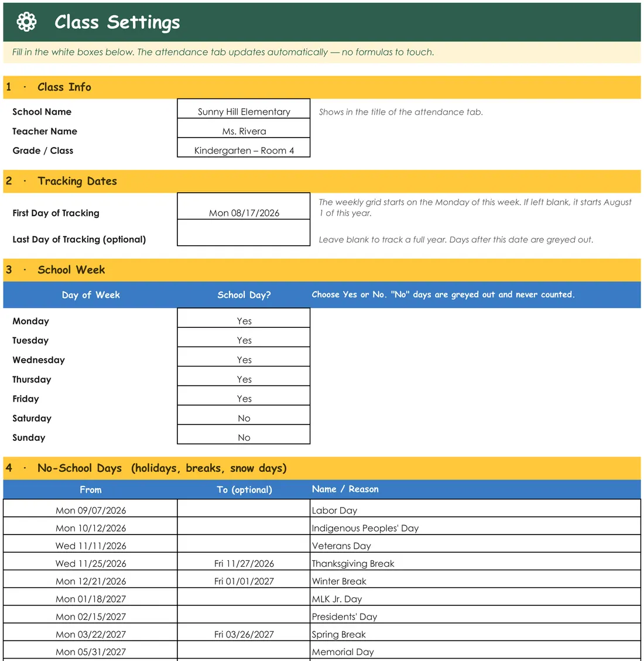The image size is (644, 661).
Task: Click the 'Winter Break' reason cell
Action: (x=475, y=579)
